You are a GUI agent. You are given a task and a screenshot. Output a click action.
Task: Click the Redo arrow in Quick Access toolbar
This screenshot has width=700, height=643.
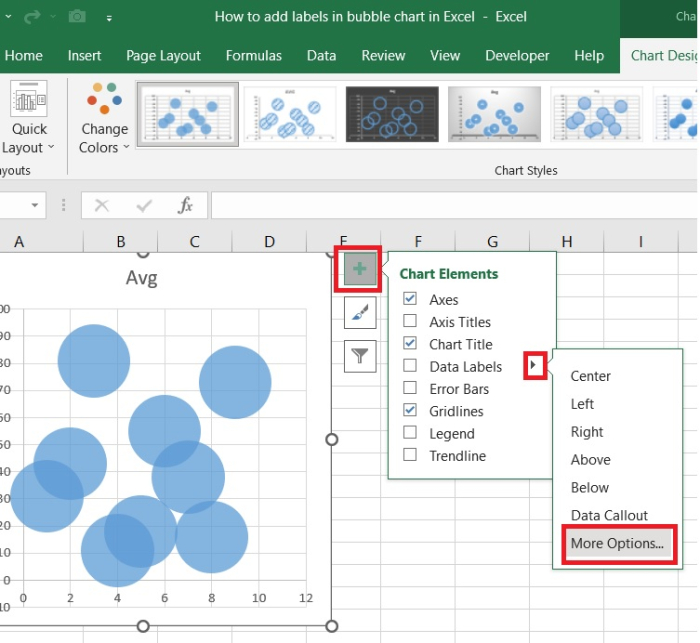(x=32, y=17)
